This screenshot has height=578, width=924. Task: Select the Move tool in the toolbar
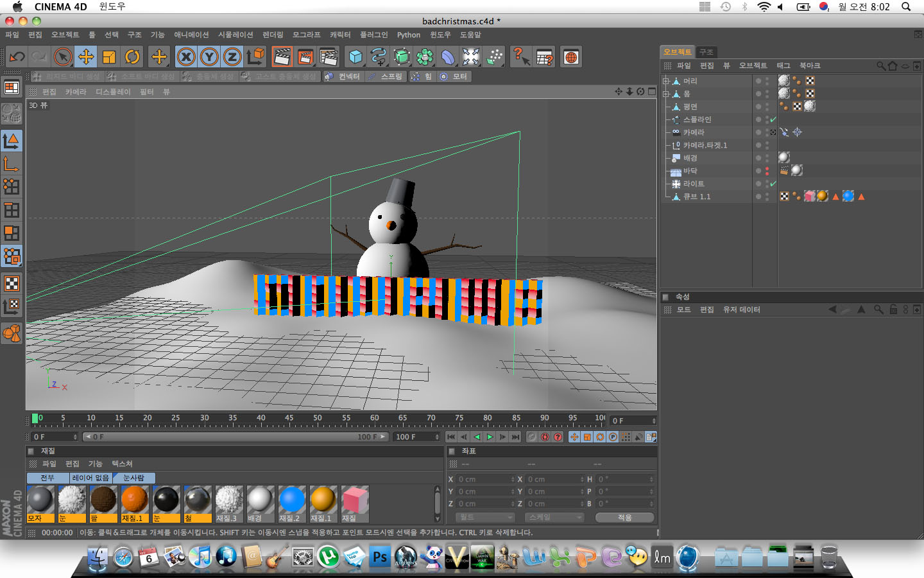click(x=86, y=57)
